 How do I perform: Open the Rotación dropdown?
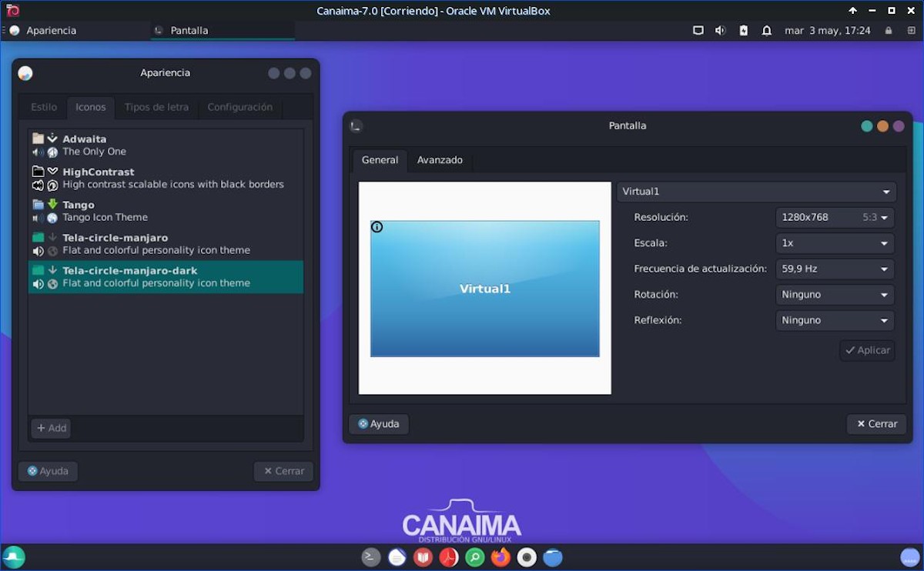click(835, 295)
